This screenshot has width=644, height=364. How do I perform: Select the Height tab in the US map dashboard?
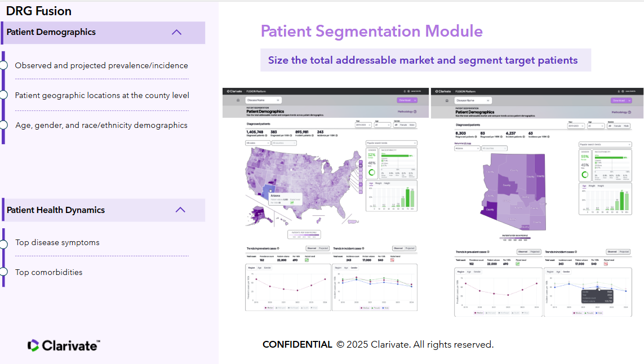pos(387,183)
